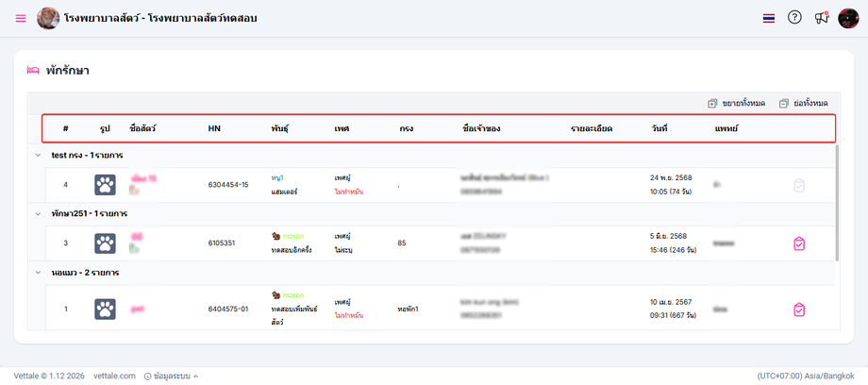Click clipboard check icon for HN 6105351
The image size is (868, 385).
(x=799, y=243)
